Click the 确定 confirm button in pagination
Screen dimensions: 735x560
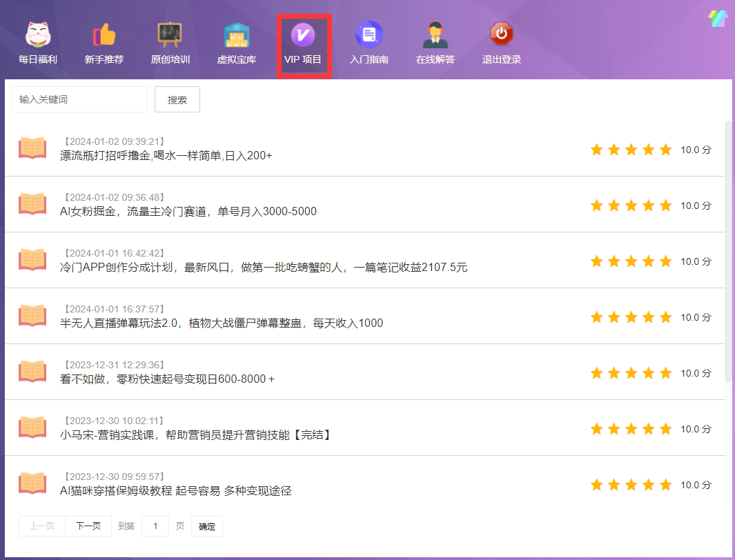(206, 526)
